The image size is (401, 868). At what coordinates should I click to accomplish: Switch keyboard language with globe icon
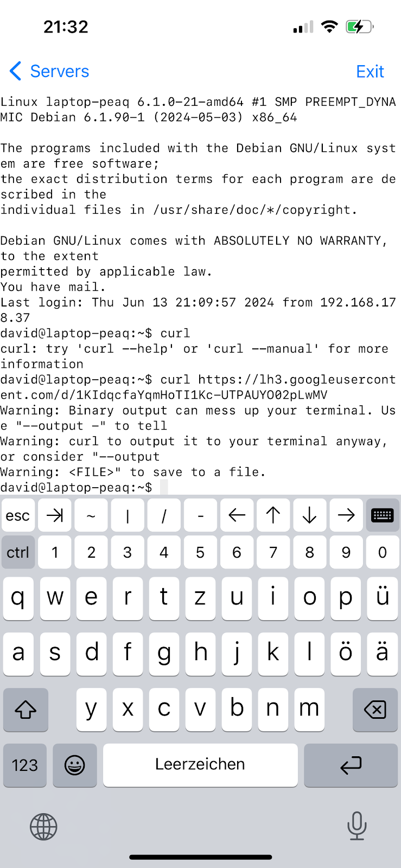[x=43, y=827]
